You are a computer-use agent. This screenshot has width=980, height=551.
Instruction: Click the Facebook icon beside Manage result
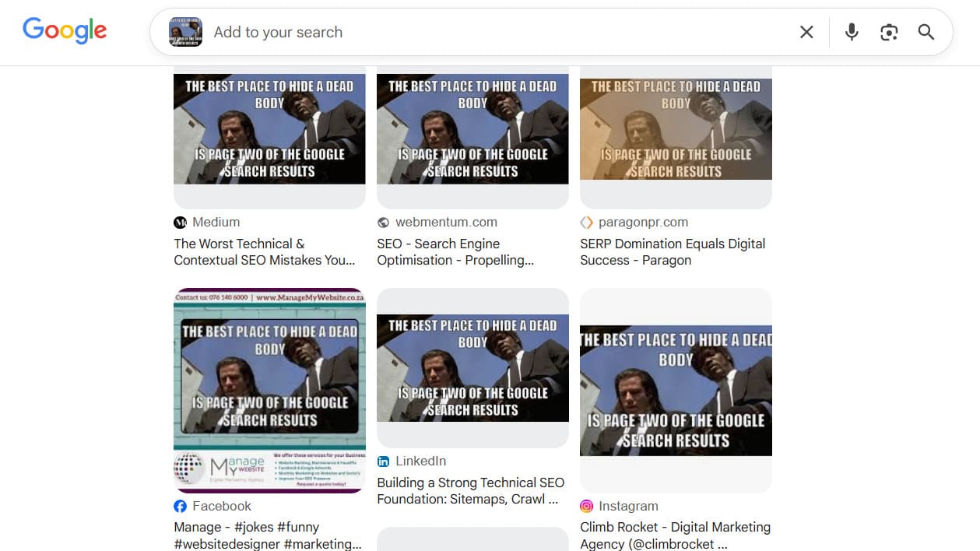click(x=181, y=506)
